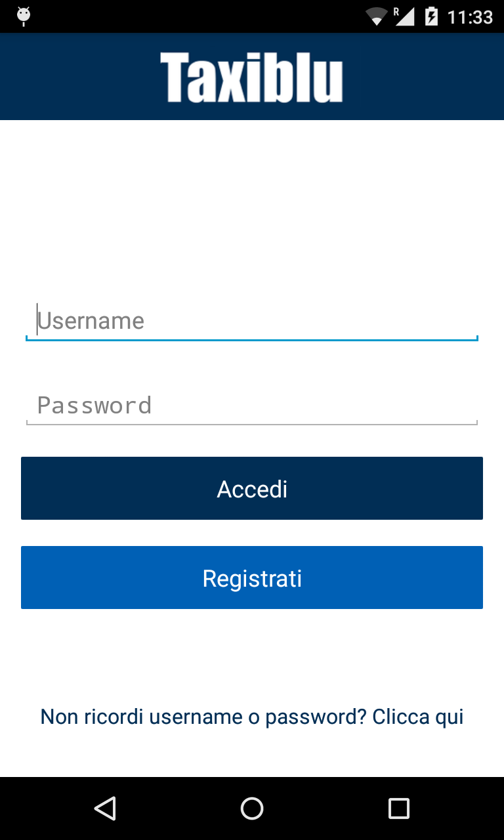
Task: Tap the Taxiblu logo in the header
Action: [251, 77]
